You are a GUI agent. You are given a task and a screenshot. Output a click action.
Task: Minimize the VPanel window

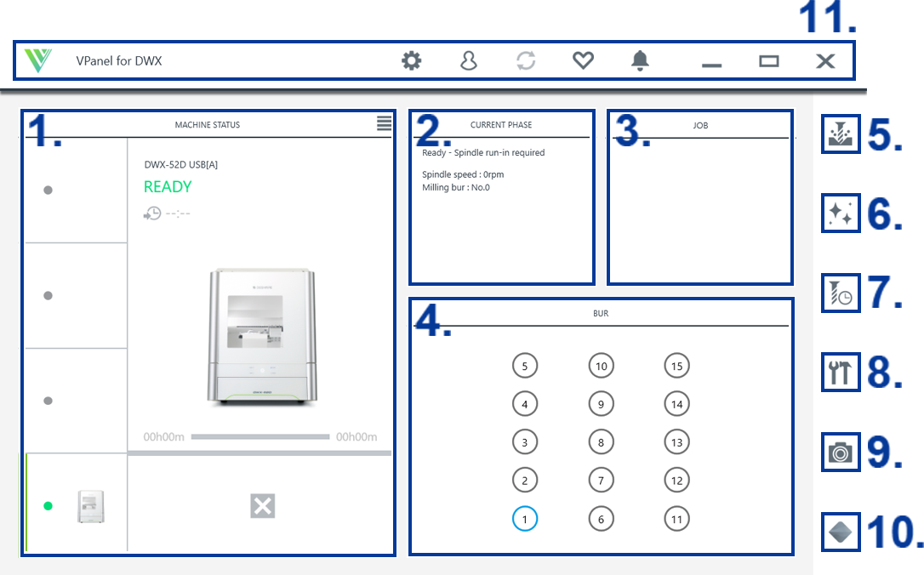click(712, 65)
